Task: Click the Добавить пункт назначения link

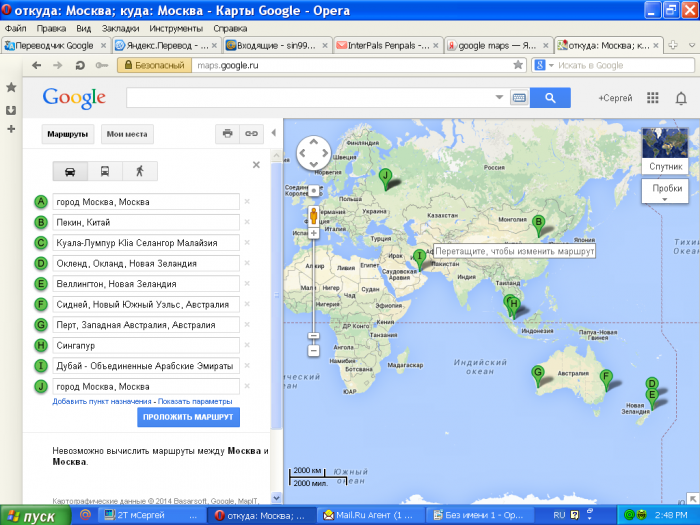Action: (x=103, y=401)
